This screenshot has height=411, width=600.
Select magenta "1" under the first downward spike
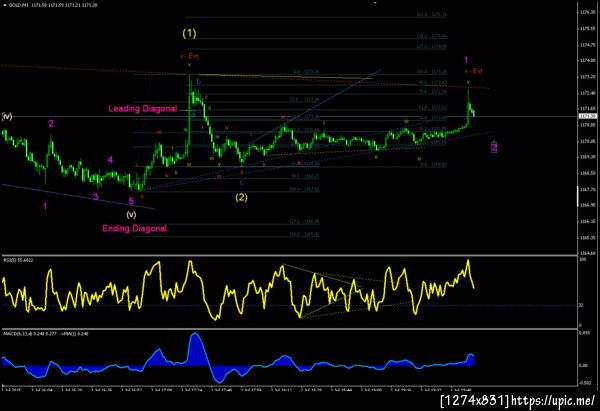[x=45, y=207]
